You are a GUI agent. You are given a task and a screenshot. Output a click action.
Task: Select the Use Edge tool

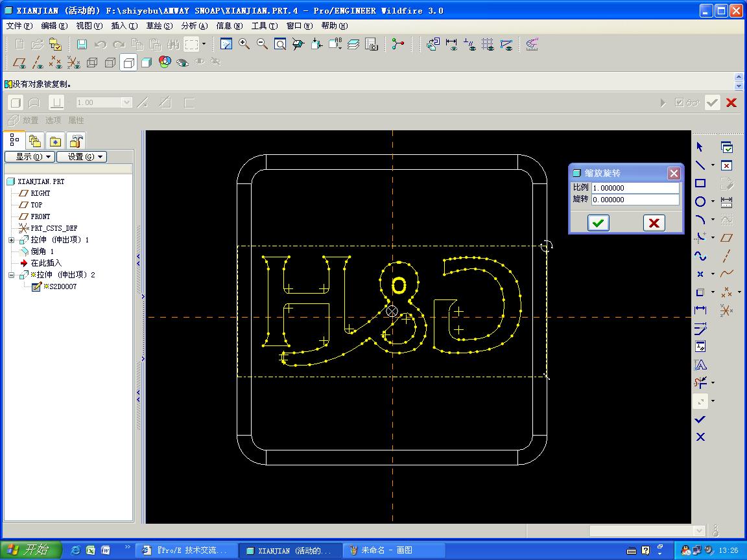point(700,292)
